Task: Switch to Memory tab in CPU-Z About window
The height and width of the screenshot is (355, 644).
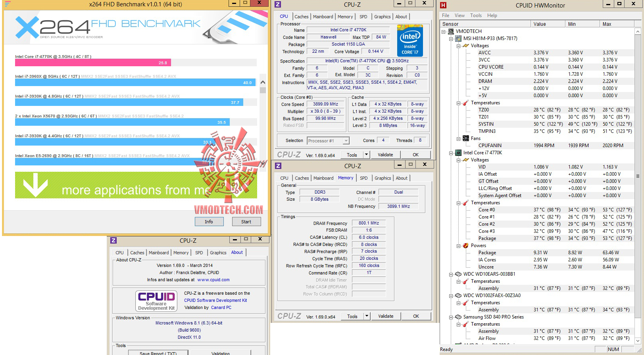Action: coord(181,253)
